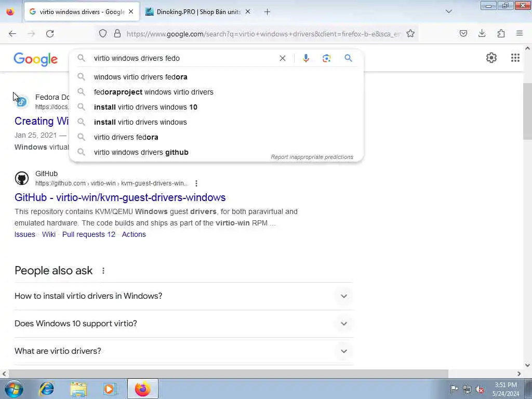Open a new browser tab
Image resolution: width=532 pixels, height=399 pixels.
(x=267, y=12)
